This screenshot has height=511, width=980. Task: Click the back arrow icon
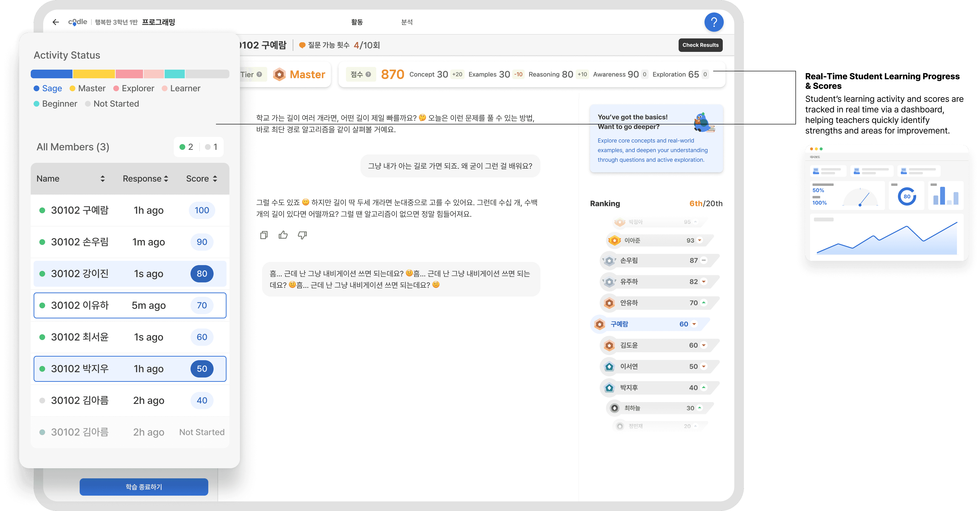[56, 22]
